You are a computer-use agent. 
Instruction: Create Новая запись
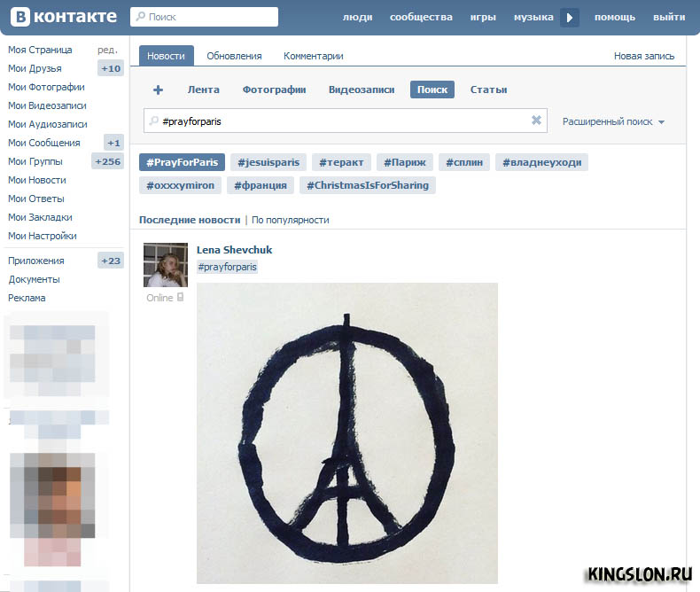tap(644, 56)
